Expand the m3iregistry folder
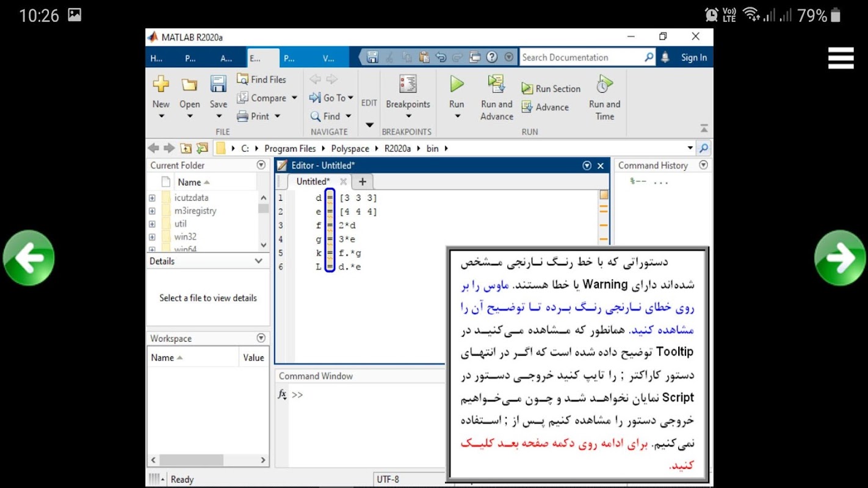Image resolution: width=868 pixels, height=488 pixels. coord(152,211)
